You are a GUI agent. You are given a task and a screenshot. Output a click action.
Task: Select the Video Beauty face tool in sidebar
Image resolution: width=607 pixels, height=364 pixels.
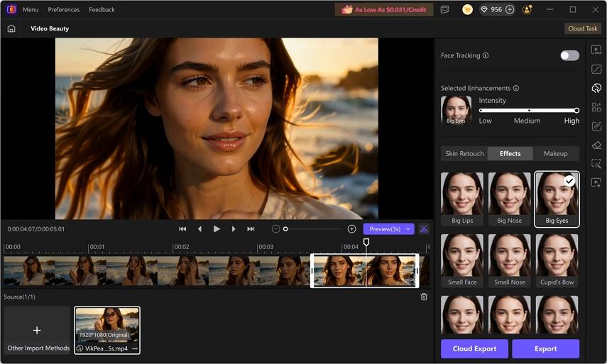(x=596, y=88)
